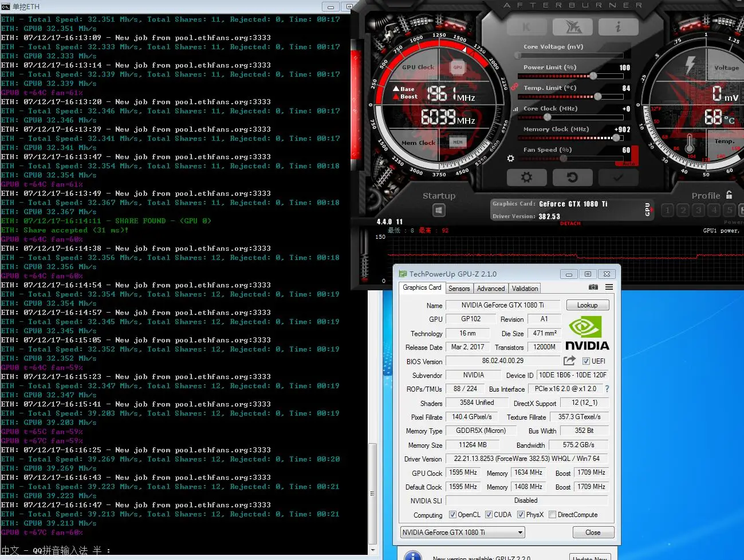
Task: Adjust the Fan Speed slider
Action: point(570,158)
